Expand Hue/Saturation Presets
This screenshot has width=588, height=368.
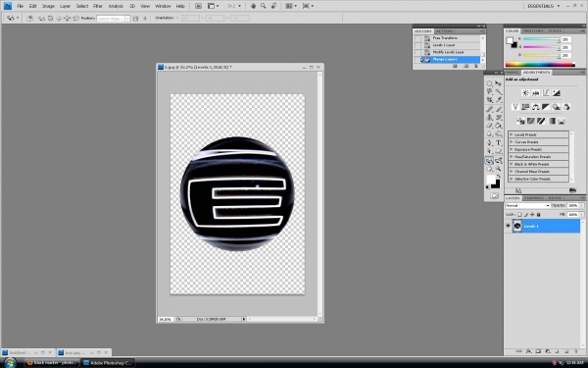point(512,157)
